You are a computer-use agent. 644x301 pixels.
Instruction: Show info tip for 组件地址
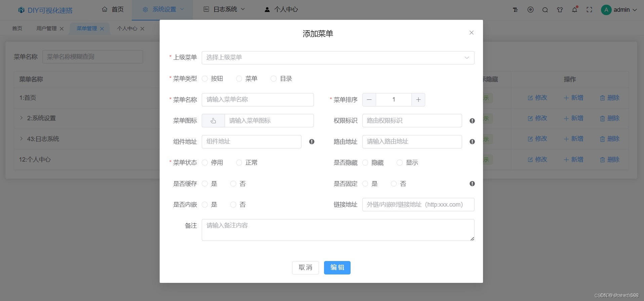coord(312,142)
